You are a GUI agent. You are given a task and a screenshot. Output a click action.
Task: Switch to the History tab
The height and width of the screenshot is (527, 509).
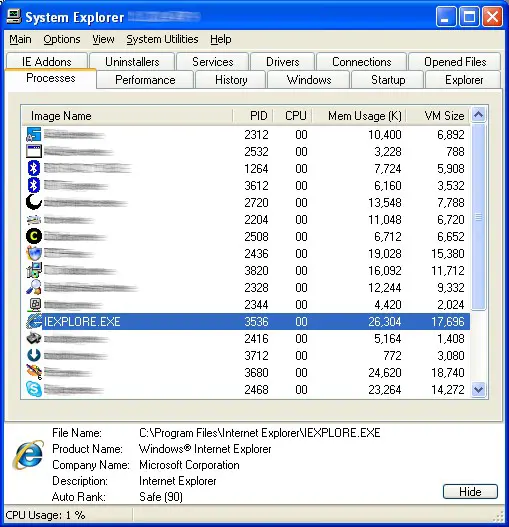231,80
